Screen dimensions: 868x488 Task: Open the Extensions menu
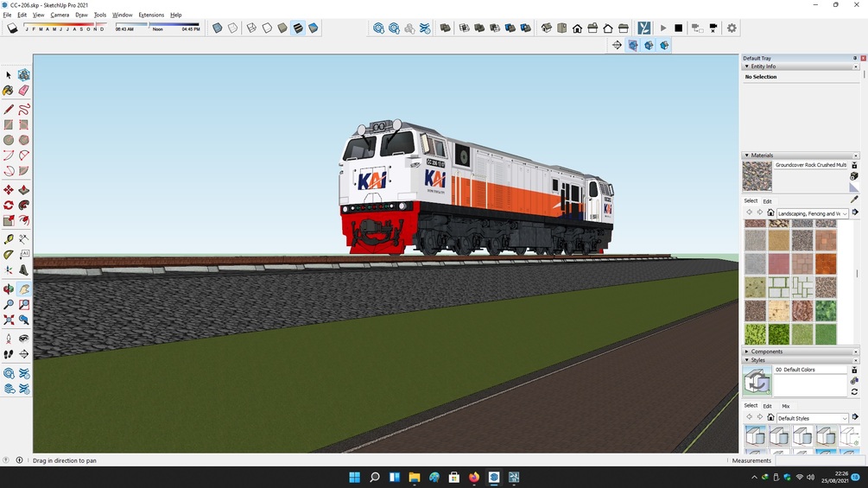pyautogui.click(x=151, y=15)
